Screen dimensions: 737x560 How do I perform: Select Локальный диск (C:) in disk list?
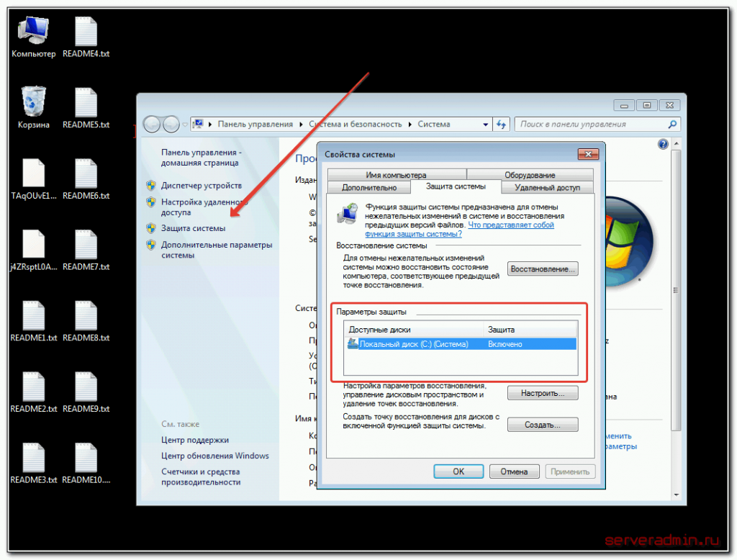413,344
